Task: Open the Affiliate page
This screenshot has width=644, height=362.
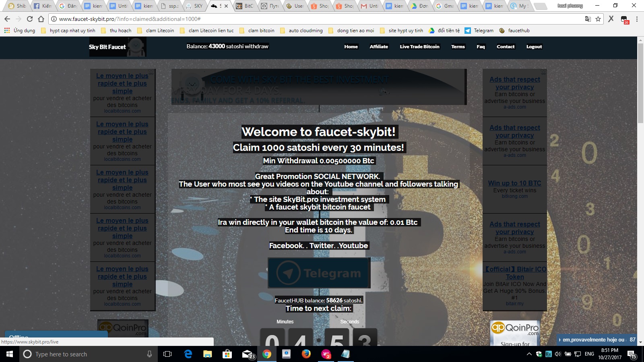Action: coord(379,47)
